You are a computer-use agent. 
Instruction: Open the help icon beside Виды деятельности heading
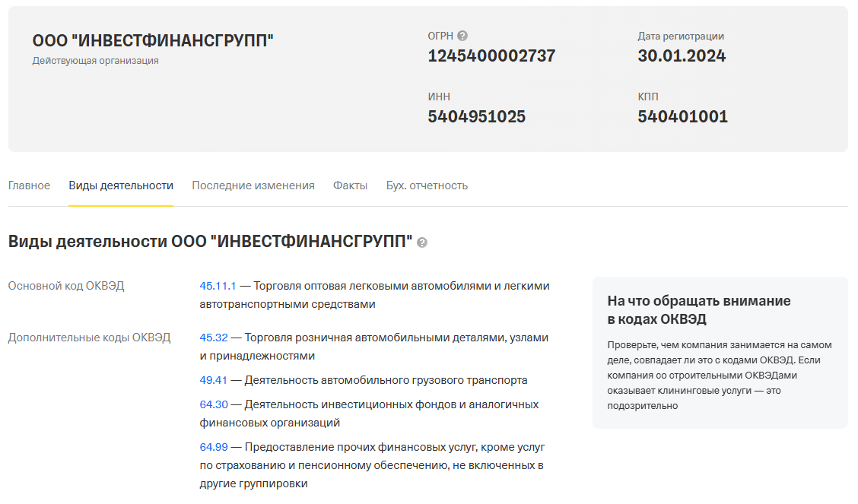tap(422, 242)
